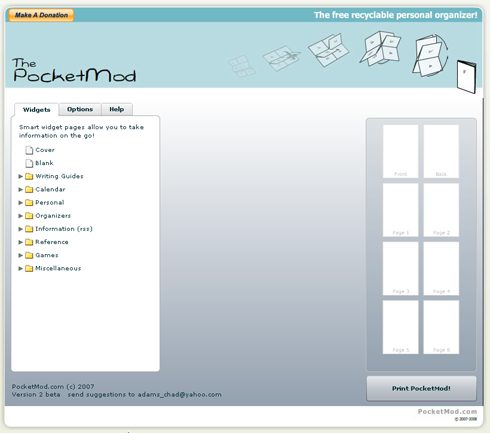Click the Information (rss) label

tap(64, 229)
